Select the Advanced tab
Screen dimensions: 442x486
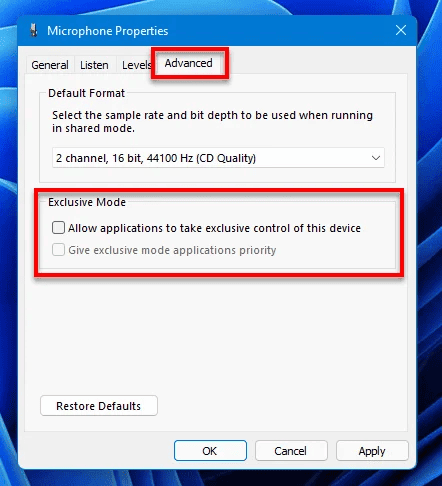tap(189, 63)
